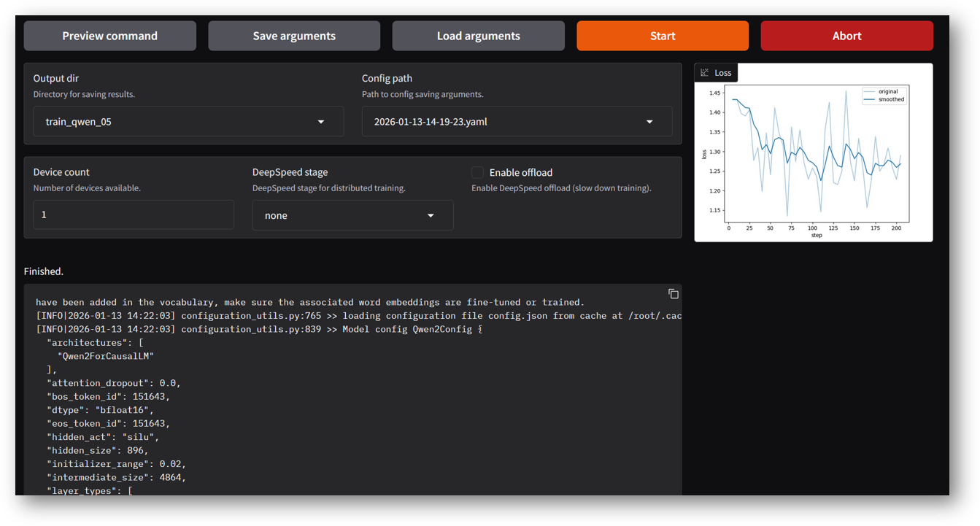Click the Device count input field
Viewport: 980px width, 526px height.
[x=134, y=214]
